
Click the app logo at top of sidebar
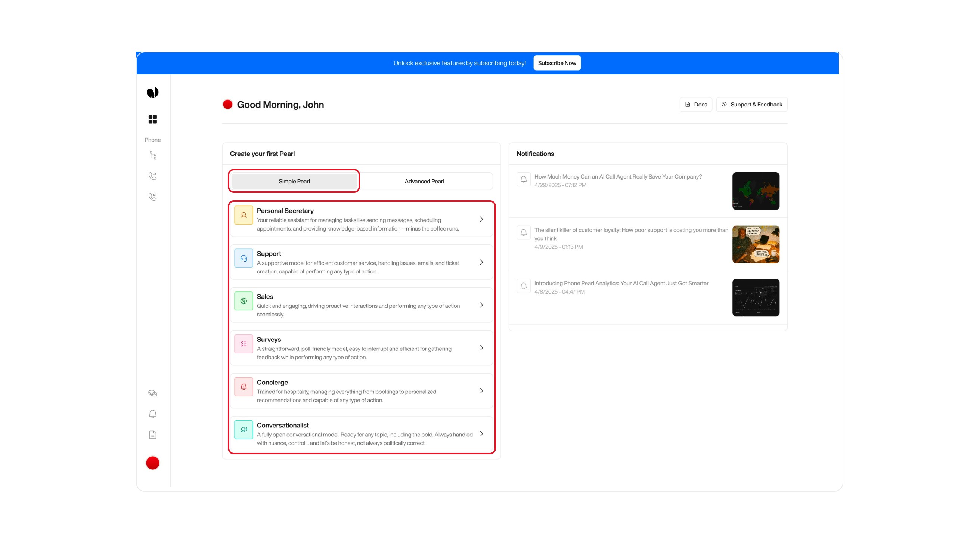pyautogui.click(x=152, y=92)
